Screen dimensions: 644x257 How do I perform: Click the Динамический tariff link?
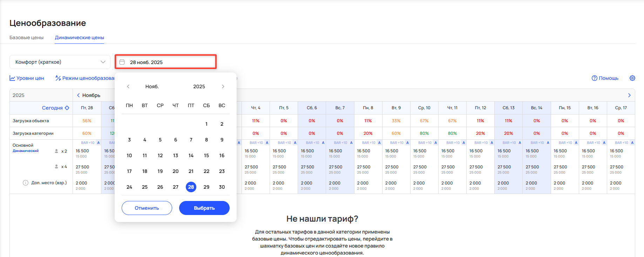[26, 151]
